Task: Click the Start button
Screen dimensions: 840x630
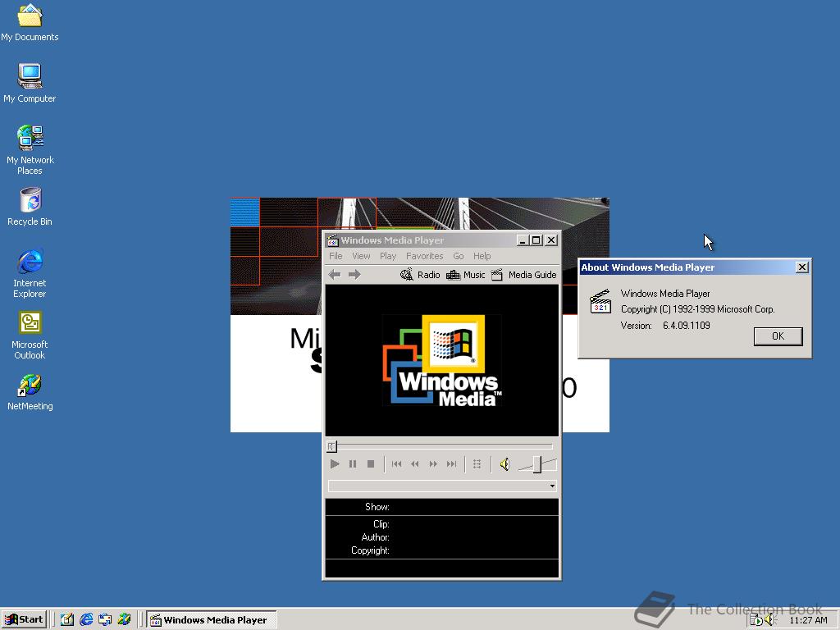Action: coord(24,620)
